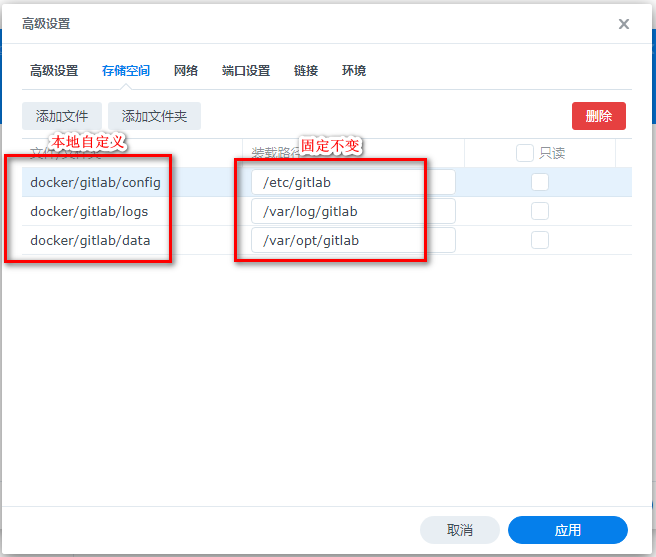656x557 pixels.
Task: Enable read-only for /var/log/gitlab row
Action: (540, 211)
